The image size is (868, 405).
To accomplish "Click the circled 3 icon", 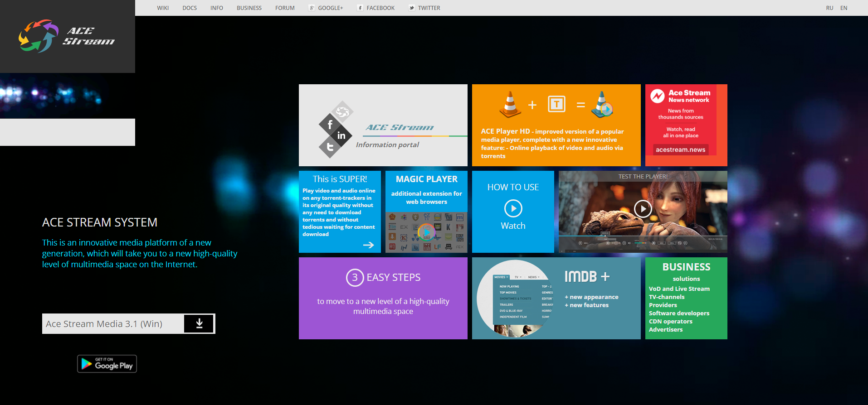I will pyautogui.click(x=355, y=278).
